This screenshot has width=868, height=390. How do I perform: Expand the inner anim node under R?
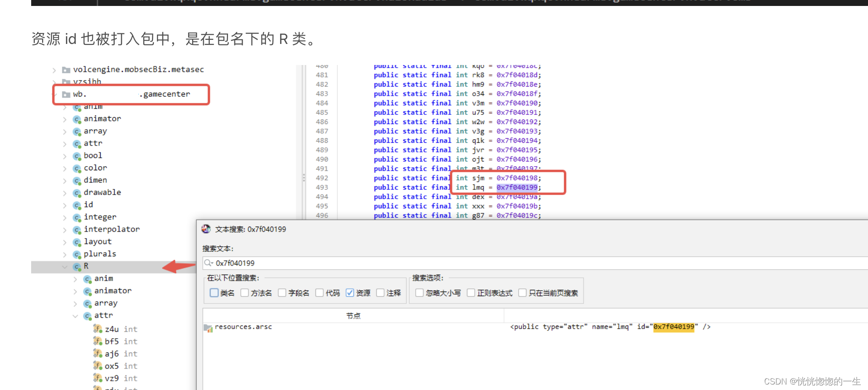coord(75,279)
